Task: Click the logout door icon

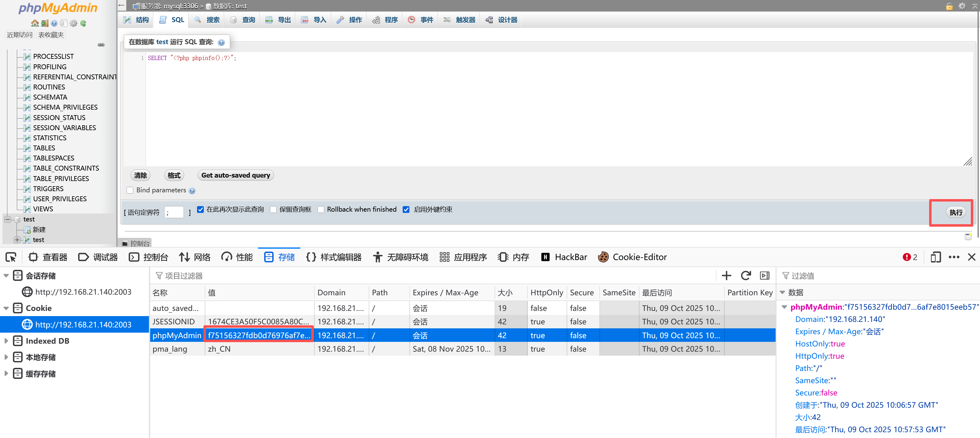Action: tap(44, 23)
